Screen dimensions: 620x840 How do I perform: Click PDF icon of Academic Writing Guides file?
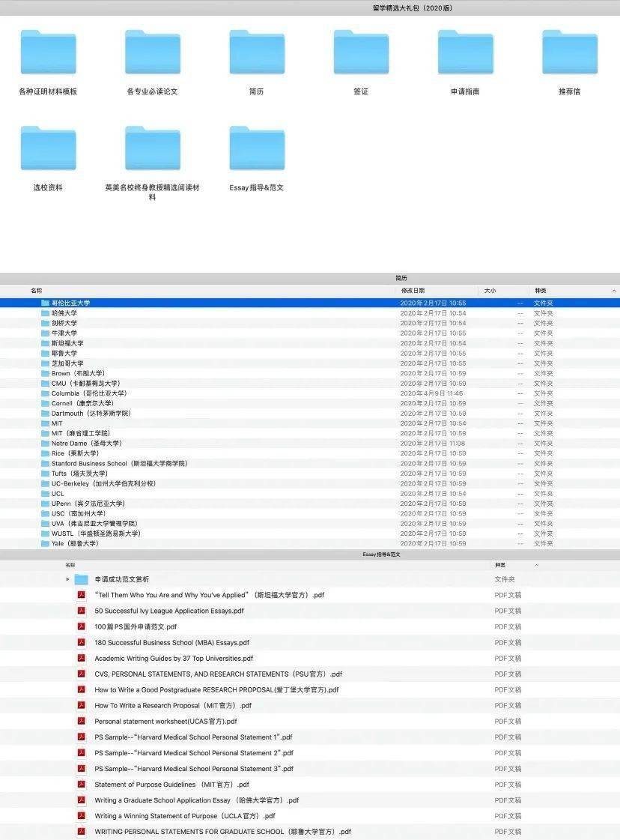[x=82, y=658]
